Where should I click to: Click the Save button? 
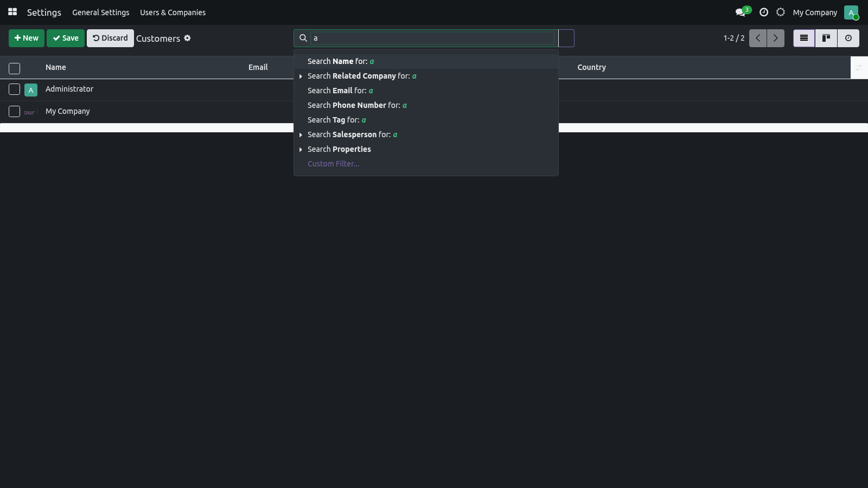66,38
